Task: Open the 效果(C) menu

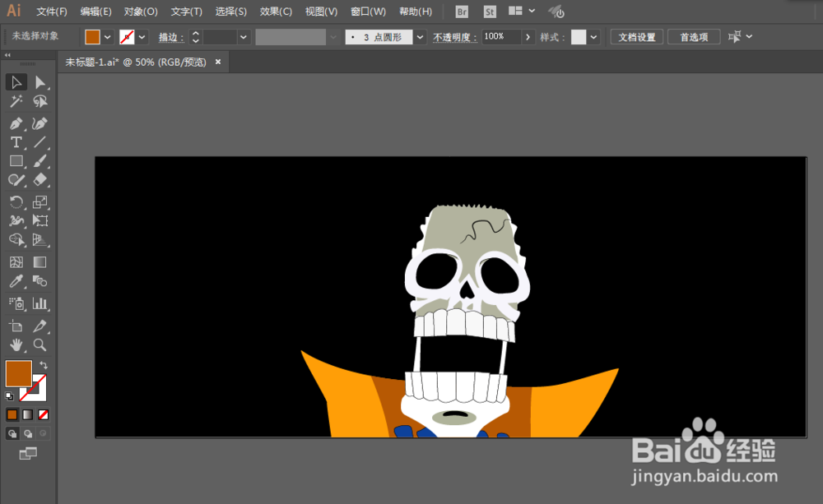Action: tap(276, 12)
